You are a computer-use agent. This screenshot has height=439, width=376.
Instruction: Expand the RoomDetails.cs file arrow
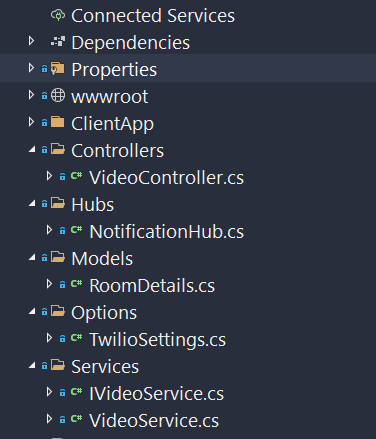49,284
